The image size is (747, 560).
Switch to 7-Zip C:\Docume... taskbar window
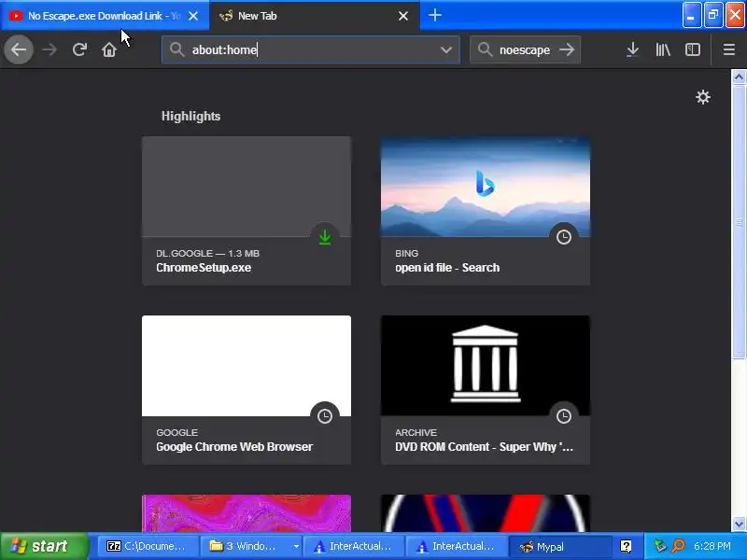click(148, 546)
